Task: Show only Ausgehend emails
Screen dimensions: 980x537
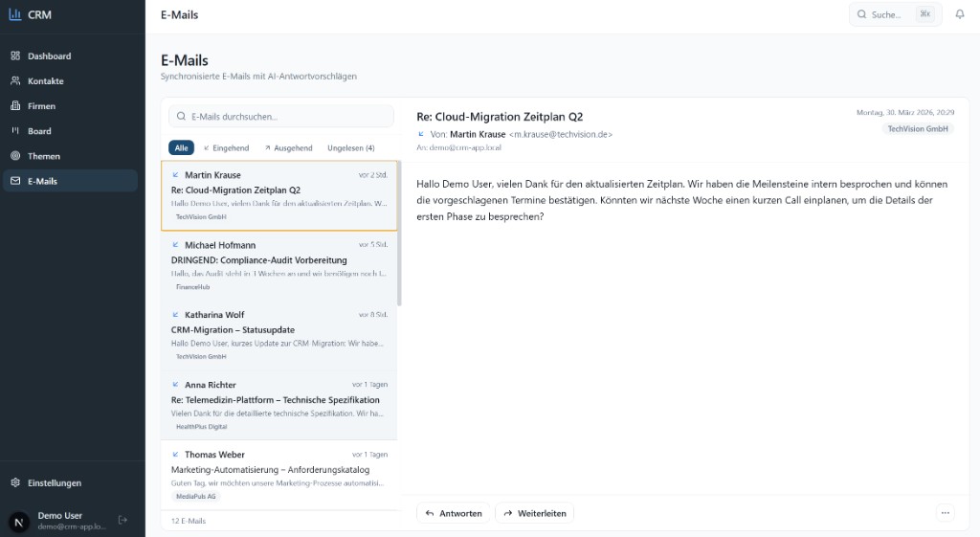Action: [288, 148]
